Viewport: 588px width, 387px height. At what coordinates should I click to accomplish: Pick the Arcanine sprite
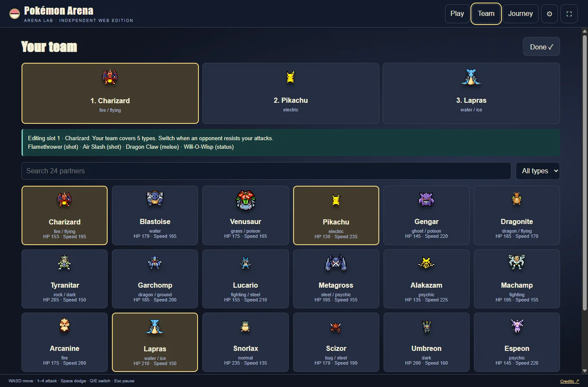65,326
